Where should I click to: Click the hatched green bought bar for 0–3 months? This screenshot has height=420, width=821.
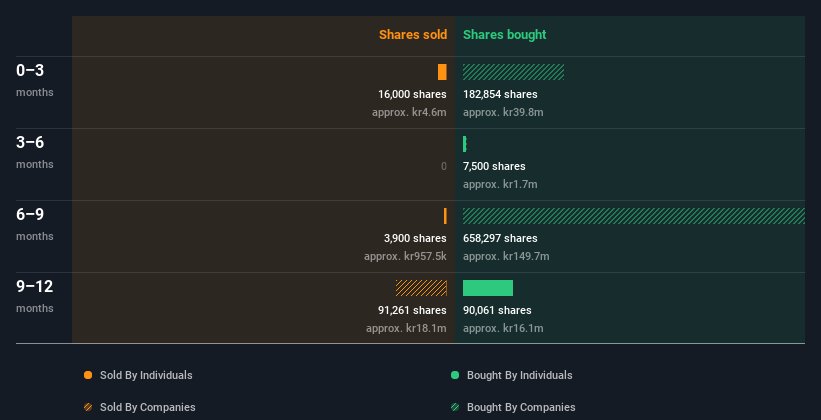click(x=514, y=72)
